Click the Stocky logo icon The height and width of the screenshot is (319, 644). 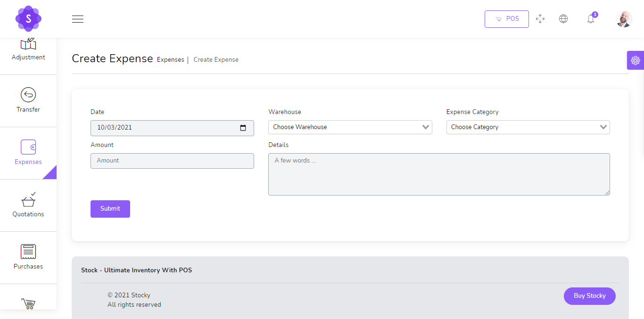28,19
